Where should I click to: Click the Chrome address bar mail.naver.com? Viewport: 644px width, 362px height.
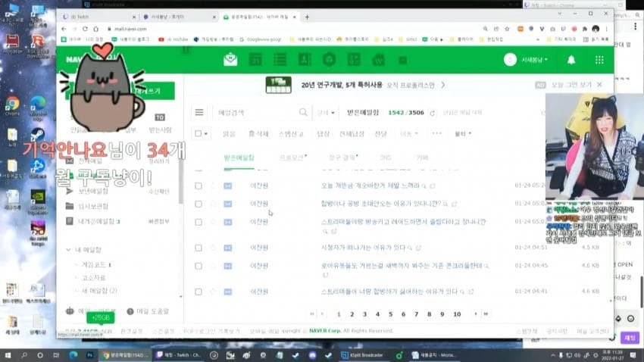[x=130, y=29]
